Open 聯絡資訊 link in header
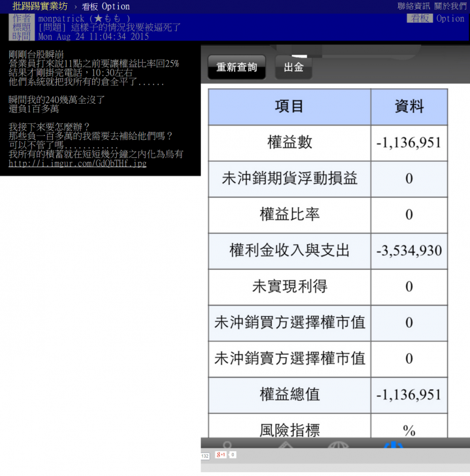470x476 pixels. [x=414, y=6]
